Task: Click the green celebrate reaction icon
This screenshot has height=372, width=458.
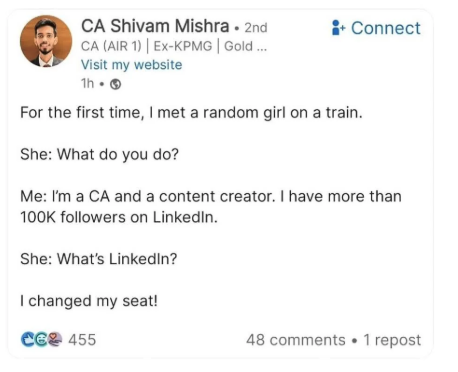Action: coord(41,339)
